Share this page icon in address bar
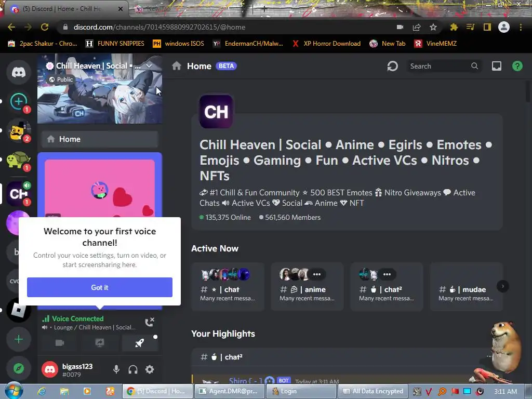The width and height of the screenshot is (532, 399). [417, 27]
